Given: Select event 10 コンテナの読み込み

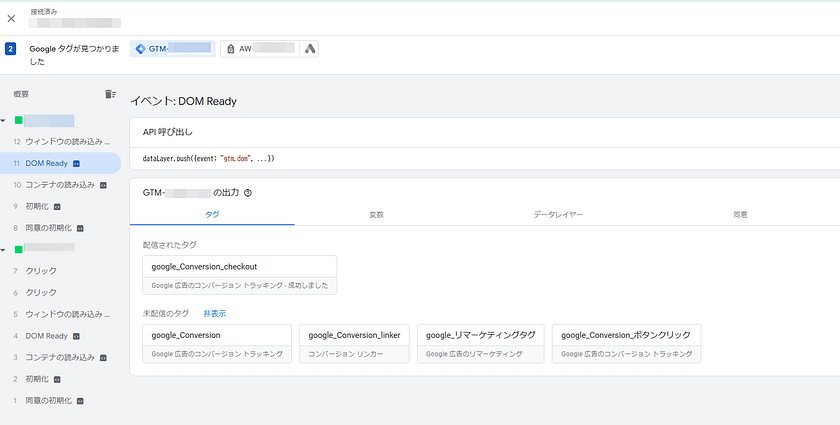Looking at the screenshot, I should click(60, 185).
